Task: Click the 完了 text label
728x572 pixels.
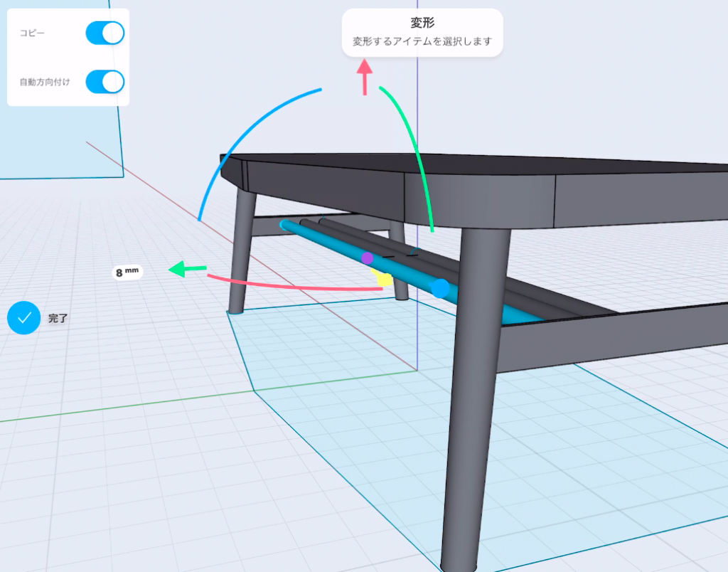Action: point(58,318)
